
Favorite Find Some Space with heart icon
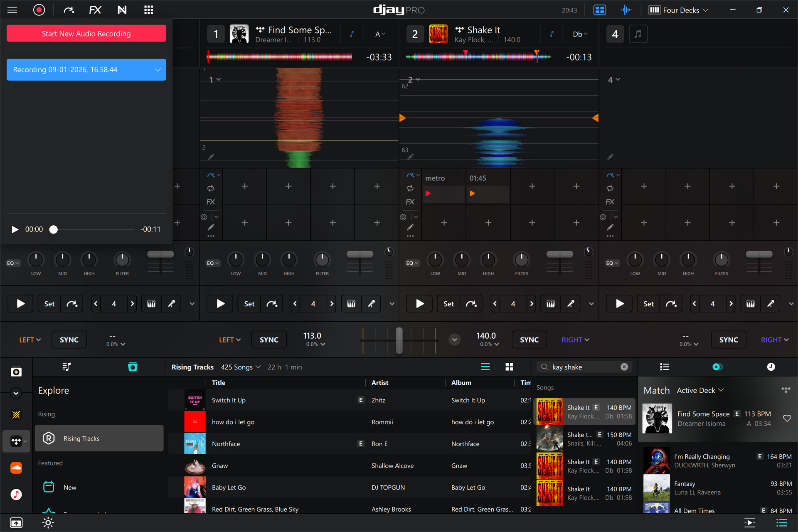(787, 418)
